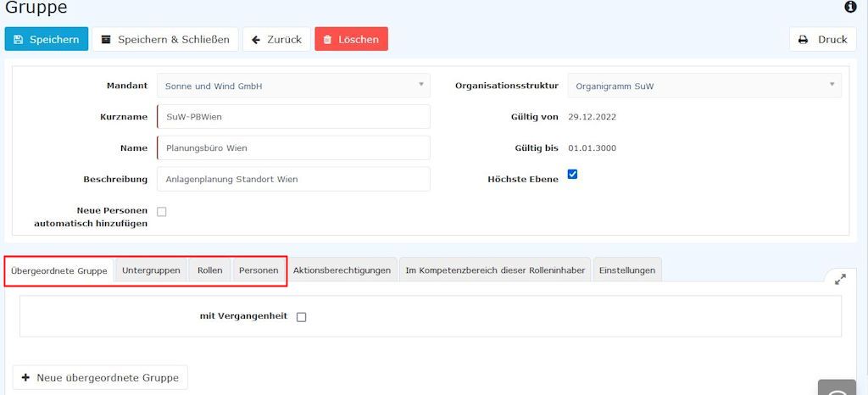The height and width of the screenshot is (395, 868).
Task: Click into the Kurzname text field
Action: pyautogui.click(x=293, y=117)
